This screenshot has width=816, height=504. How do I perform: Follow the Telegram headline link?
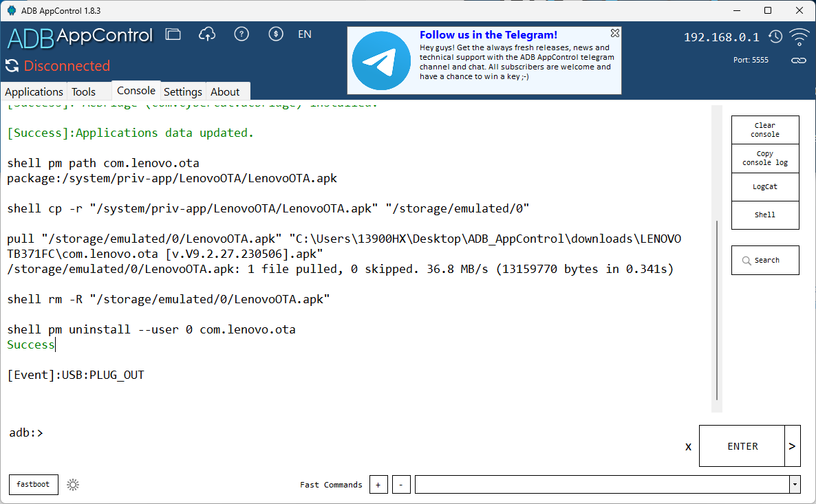click(x=488, y=35)
